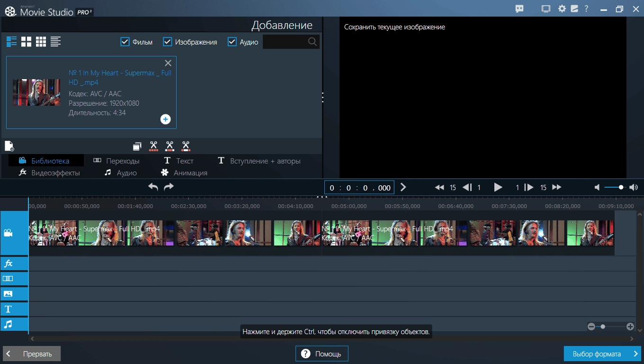Screen dimensions: 644x364
Task: Click the Выбор формата button
Action: [602, 354]
